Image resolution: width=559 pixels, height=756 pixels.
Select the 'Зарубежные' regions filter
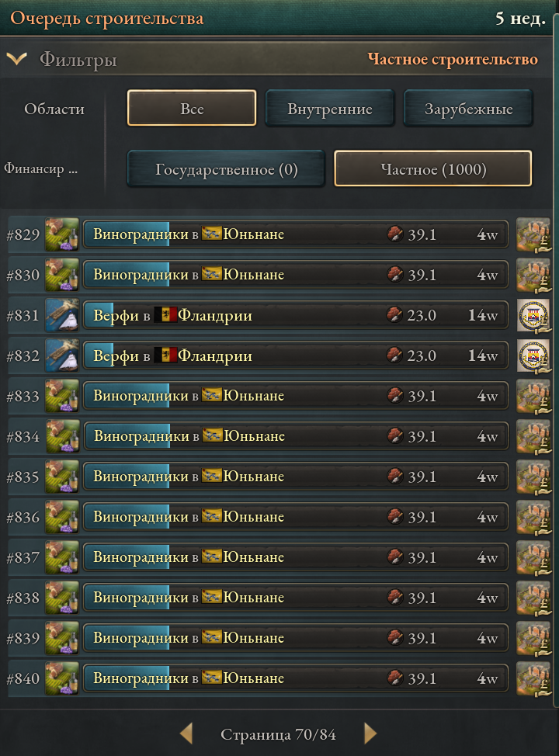pyautogui.click(x=468, y=108)
